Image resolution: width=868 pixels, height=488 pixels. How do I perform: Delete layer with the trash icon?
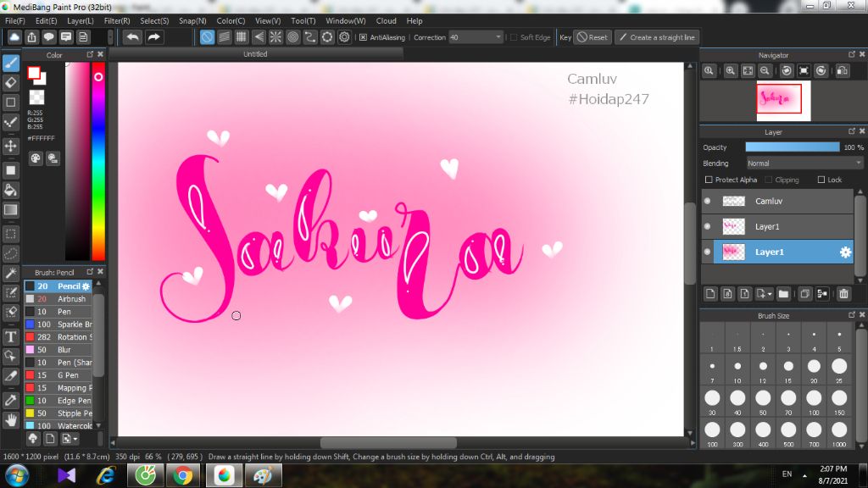pyautogui.click(x=843, y=294)
